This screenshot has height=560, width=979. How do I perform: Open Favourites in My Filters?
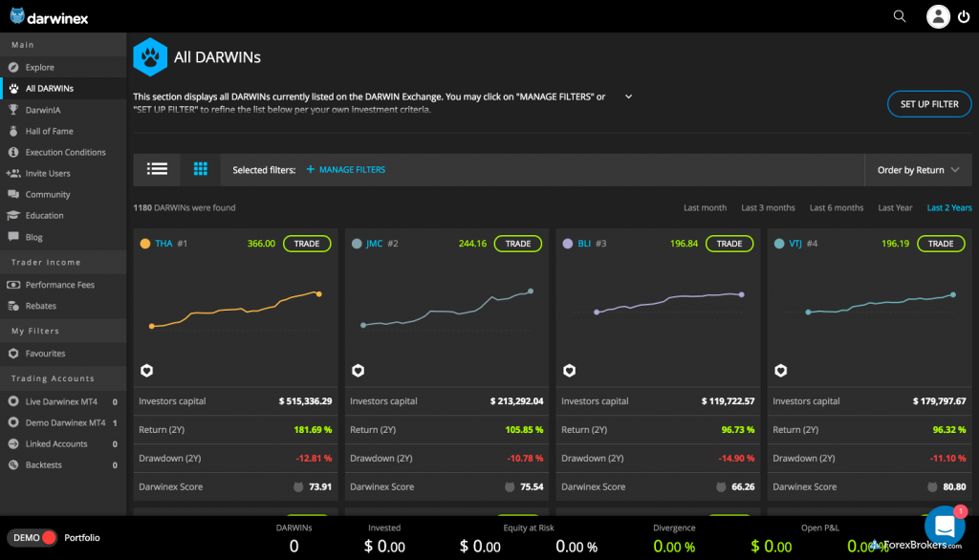[x=45, y=354]
